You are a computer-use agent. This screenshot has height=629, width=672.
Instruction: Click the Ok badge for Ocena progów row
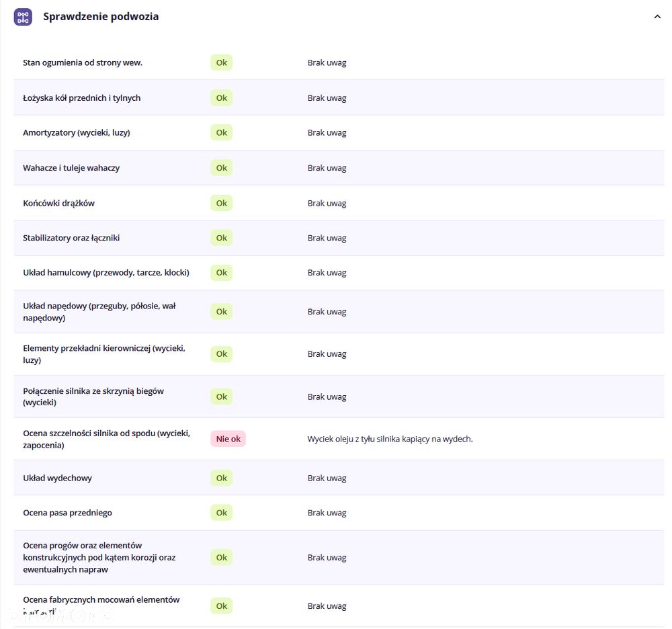(222, 558)
